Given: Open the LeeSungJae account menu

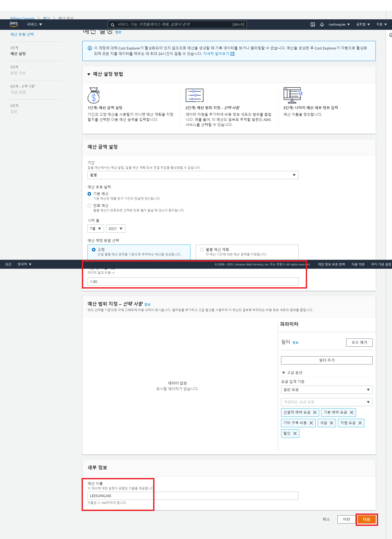Looking at the screenshot, I should coord(339,24).
